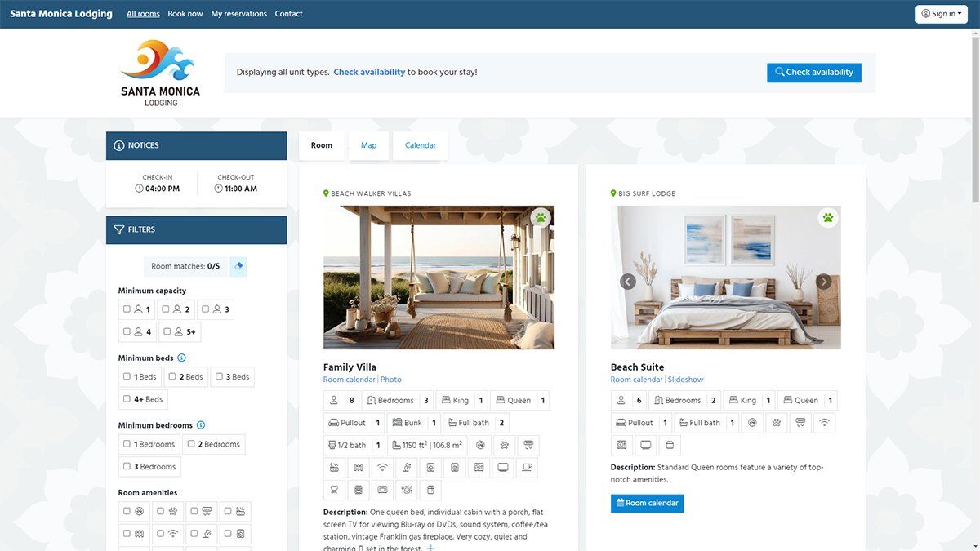Click Family Villa's no-smoking amenity icon
This screenshot has width=980, height=551.
[481, 446]
